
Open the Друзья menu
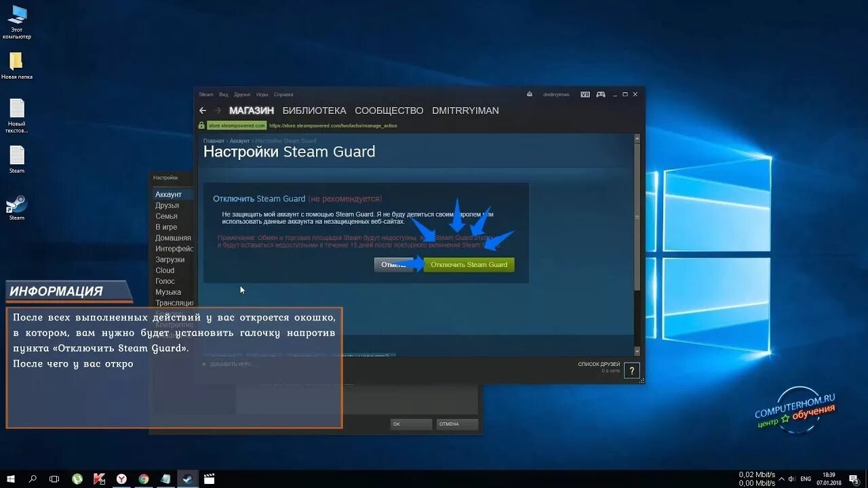tap(242, 94)
